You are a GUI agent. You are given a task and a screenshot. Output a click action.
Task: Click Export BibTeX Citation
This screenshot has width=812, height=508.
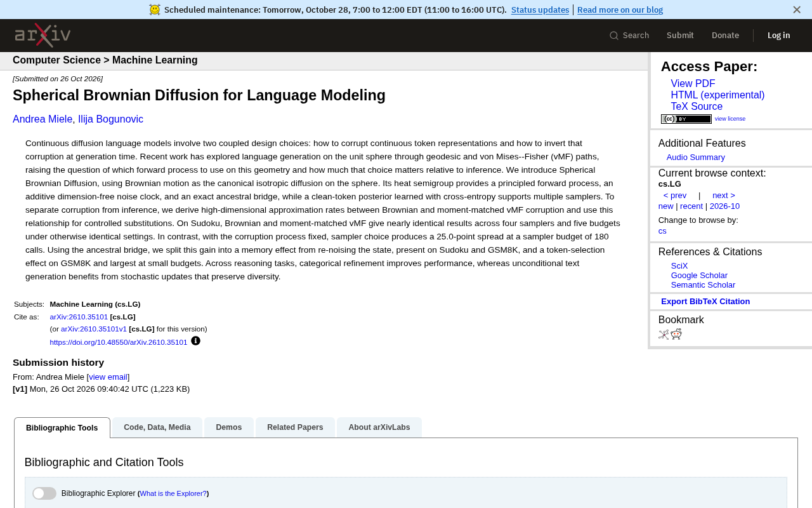pyautogui.click(x=705, y=302)
